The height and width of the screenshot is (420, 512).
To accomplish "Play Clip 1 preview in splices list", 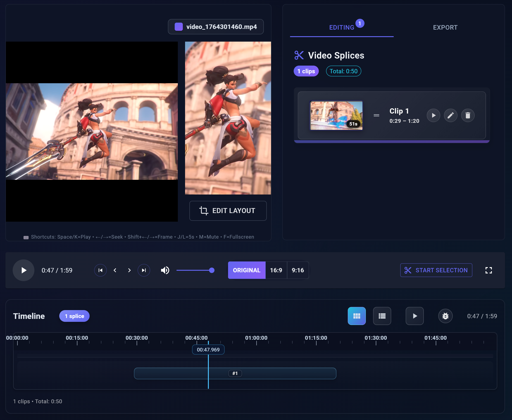I will 433,115.
